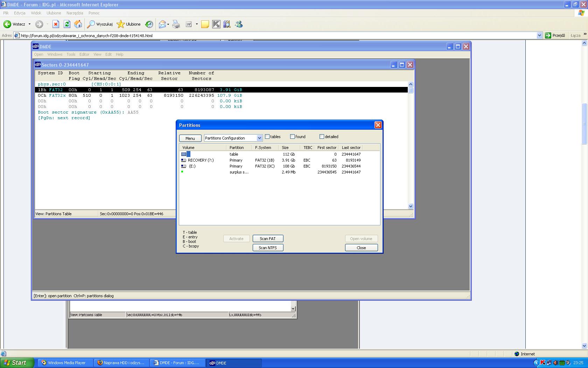This screenshot has width=588, height=368.
Task: Click the Mail envelope toolbar icon
Action: 162,24
